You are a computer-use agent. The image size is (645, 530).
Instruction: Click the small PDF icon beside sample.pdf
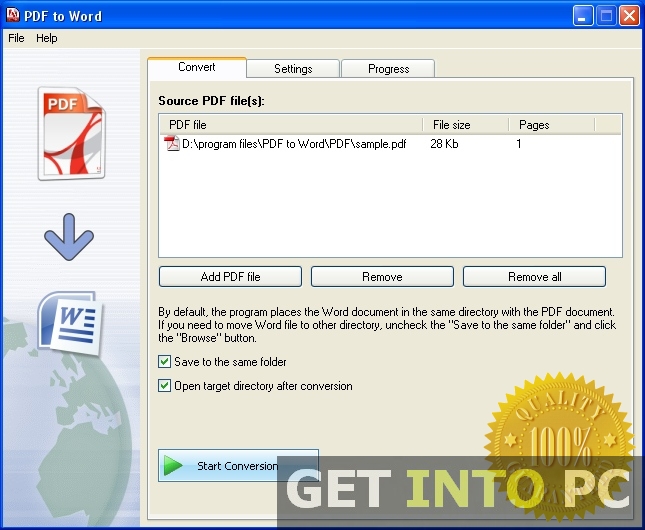172,144
